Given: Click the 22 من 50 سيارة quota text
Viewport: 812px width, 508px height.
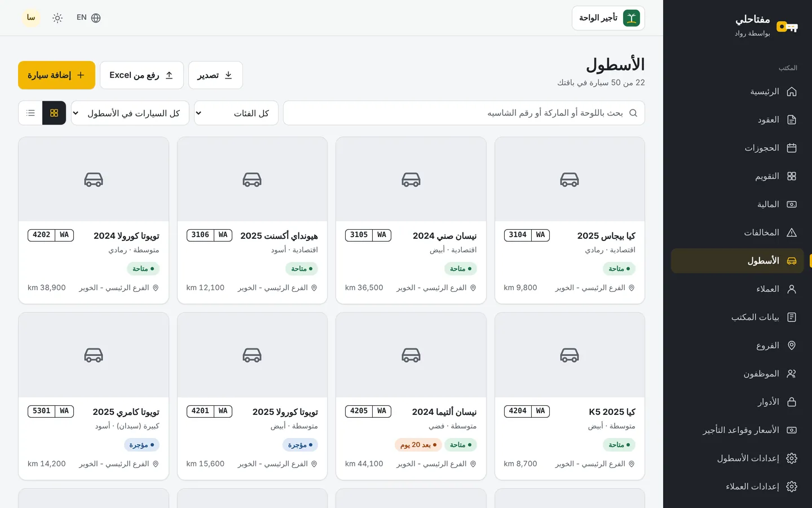Looking at the screenshot, I should click(x=601, y=82).
